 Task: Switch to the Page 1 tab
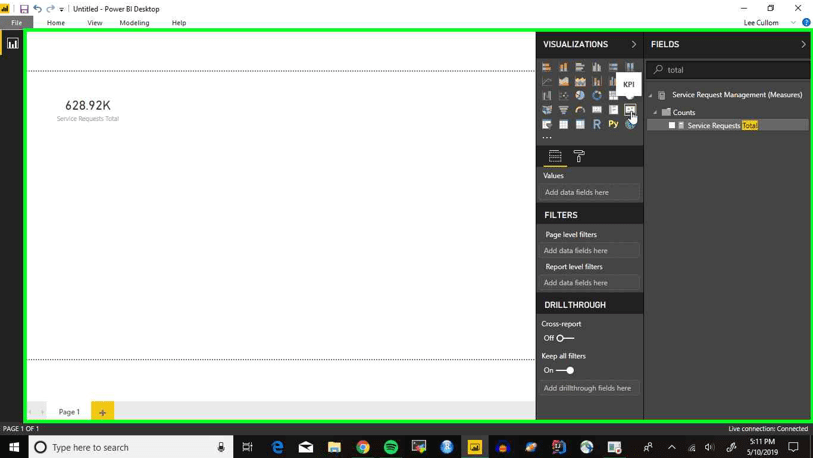click(x=69, y=412)
